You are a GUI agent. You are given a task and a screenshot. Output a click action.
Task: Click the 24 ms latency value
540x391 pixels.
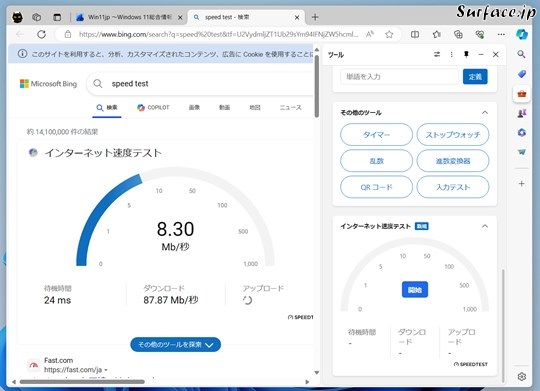[58, 300]
